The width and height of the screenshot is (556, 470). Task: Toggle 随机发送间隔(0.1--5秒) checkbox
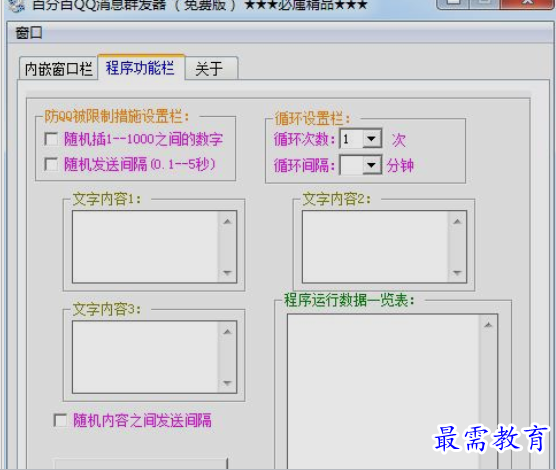[x=51, y=164]
